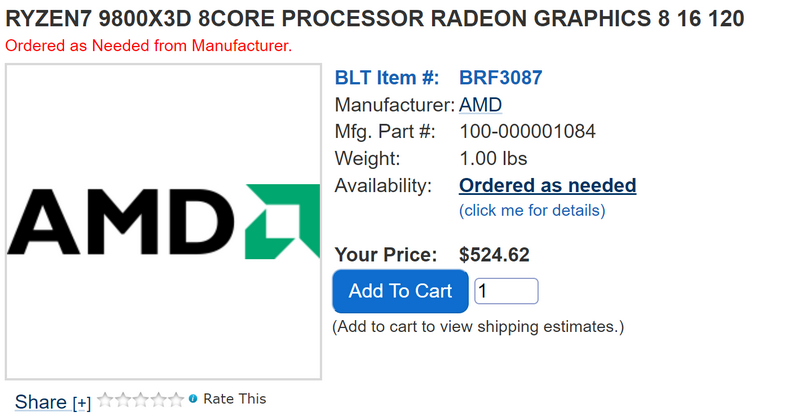The width and height of the screenshot is (800, 419).
Task: Click the fourth rating star
Action: tap(159, 400)
